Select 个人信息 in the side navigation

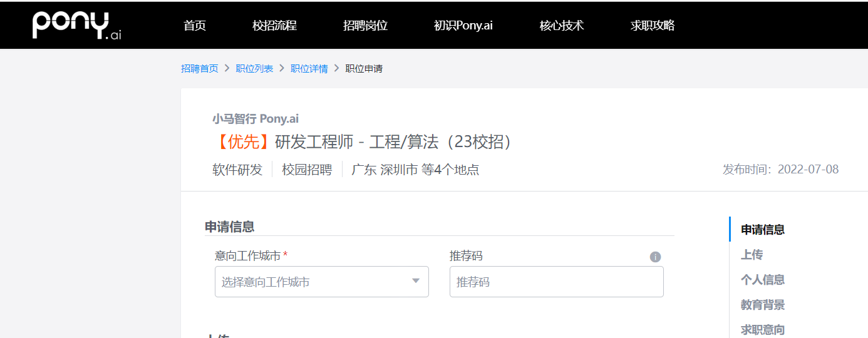[x=763, y=280]
